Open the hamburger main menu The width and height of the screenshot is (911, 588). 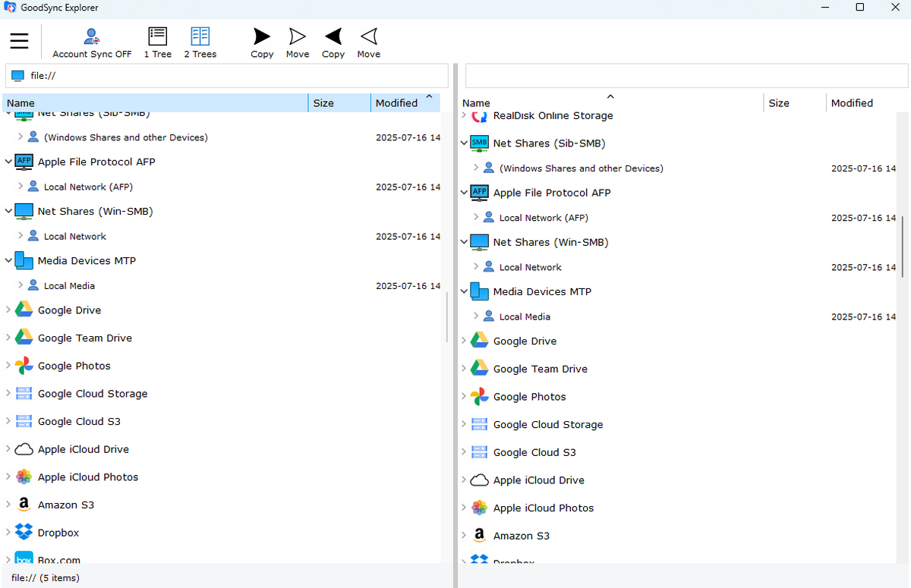click(x=19, y=41)
